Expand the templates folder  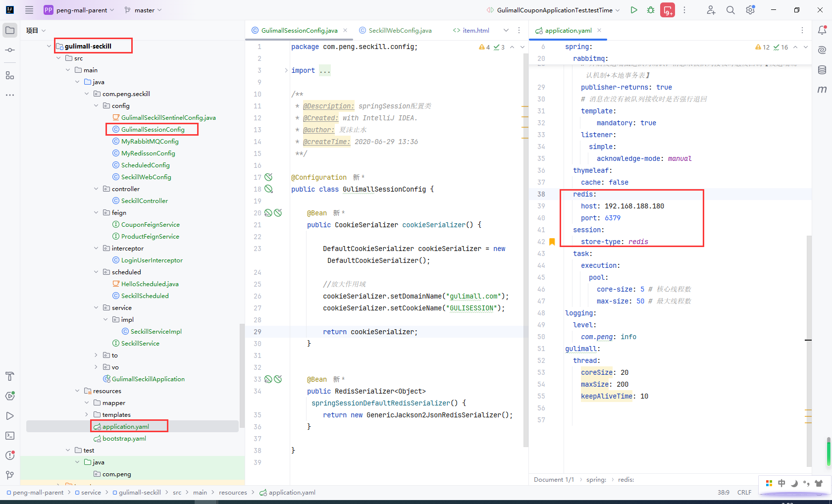click(87, 414)
